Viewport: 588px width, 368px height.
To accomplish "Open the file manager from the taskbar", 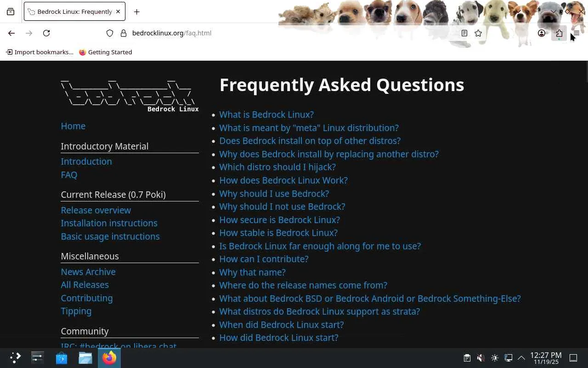I will (85, 358).
